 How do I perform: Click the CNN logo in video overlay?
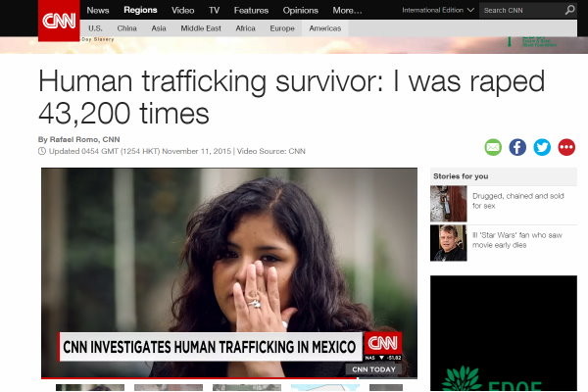pyautogui.click(x=382, y=343)
